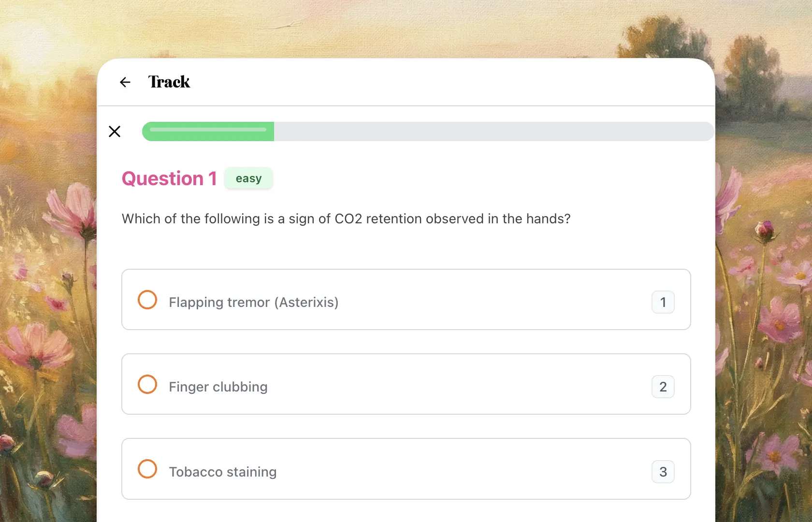Click the Track page title
Screen dimensions: 812x522
(x=169, y=82)
